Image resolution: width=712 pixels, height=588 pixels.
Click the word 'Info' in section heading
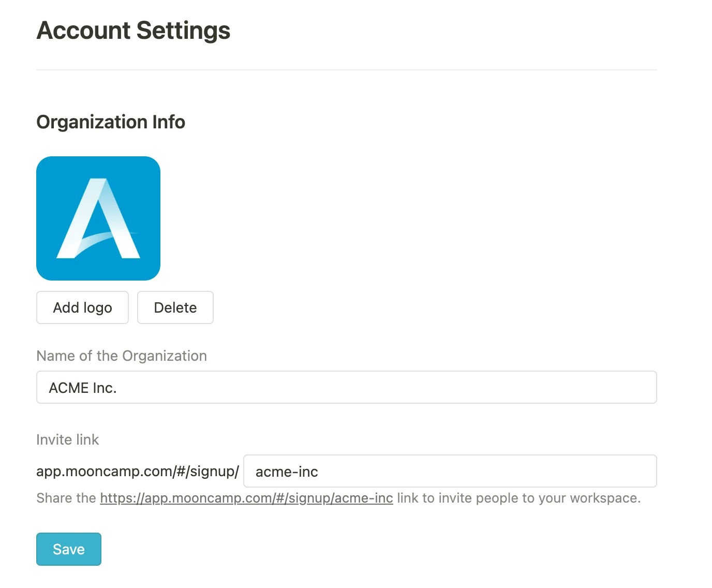[x=169, y=122]
